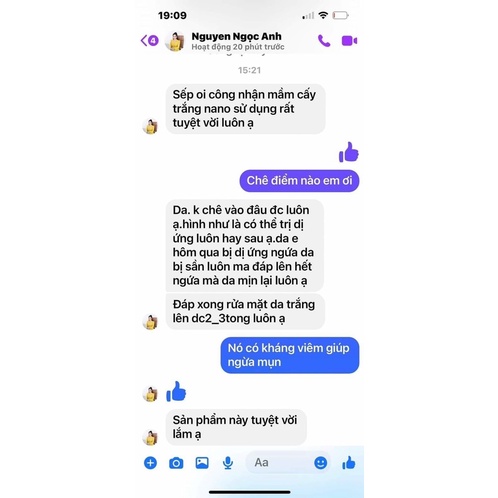
Task: Open the plus attachments menu
Action: coord(150,463)
